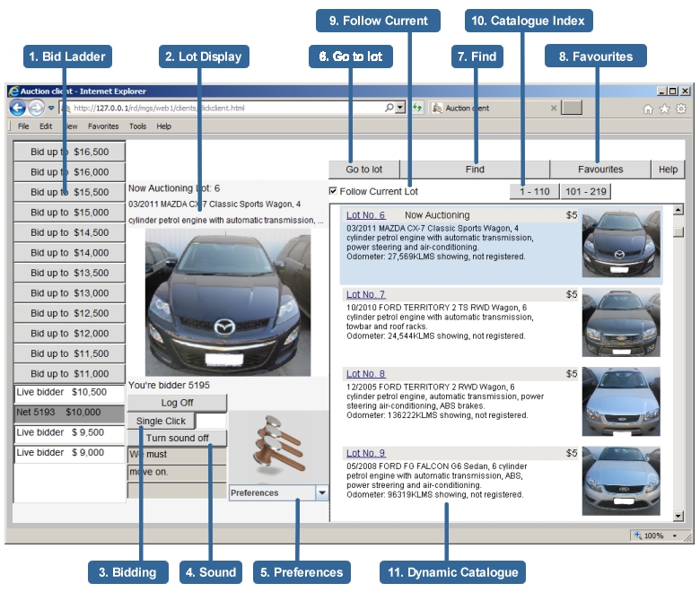Open the Tools menu in menu bar
This screenshot has width=700, height=592.
[137, 126]
